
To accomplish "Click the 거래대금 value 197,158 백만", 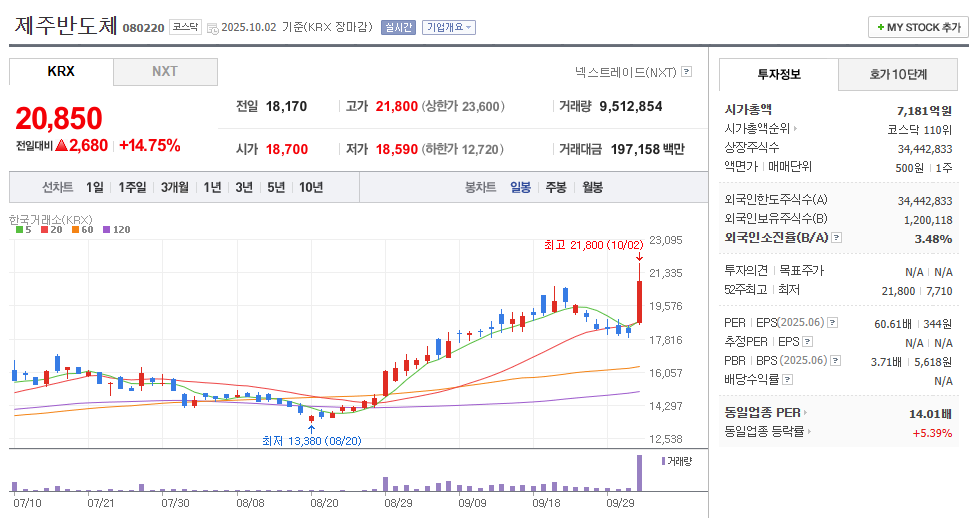I will (647, 149).
